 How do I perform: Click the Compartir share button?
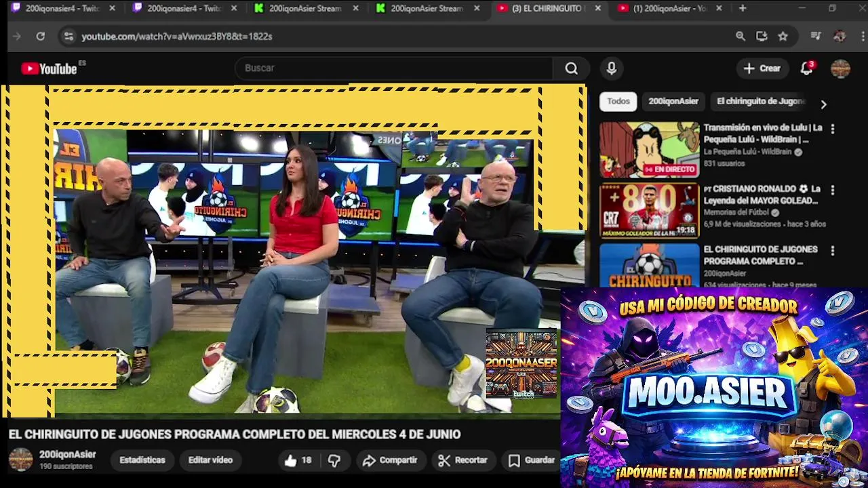pyautogui.click(x=390, y=460)
